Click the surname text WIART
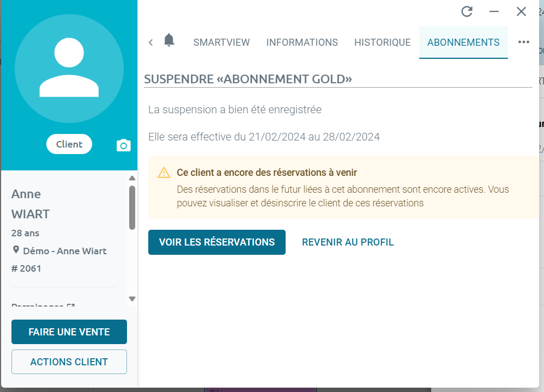Viewport: 544px width, 392px height. pyautogui.click(x=31, y=214)
